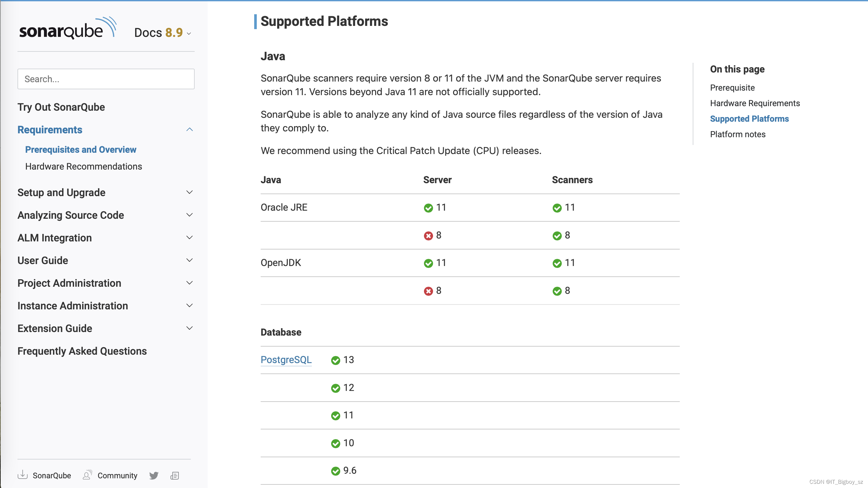
Task: Click the SonarQube logo
Action: coord(68,28)
